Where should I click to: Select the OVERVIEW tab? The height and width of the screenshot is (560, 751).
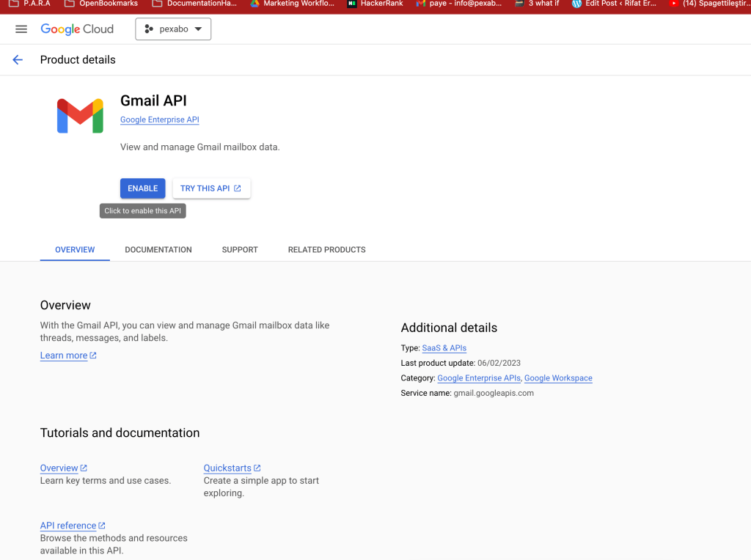75,250
